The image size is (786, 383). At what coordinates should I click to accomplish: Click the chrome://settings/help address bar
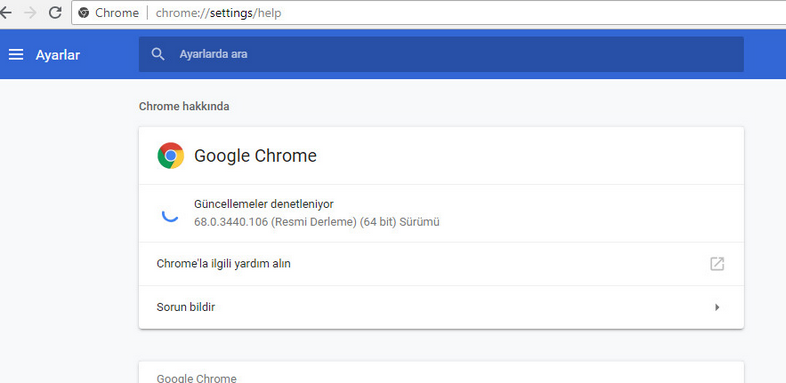click(429, 13)
